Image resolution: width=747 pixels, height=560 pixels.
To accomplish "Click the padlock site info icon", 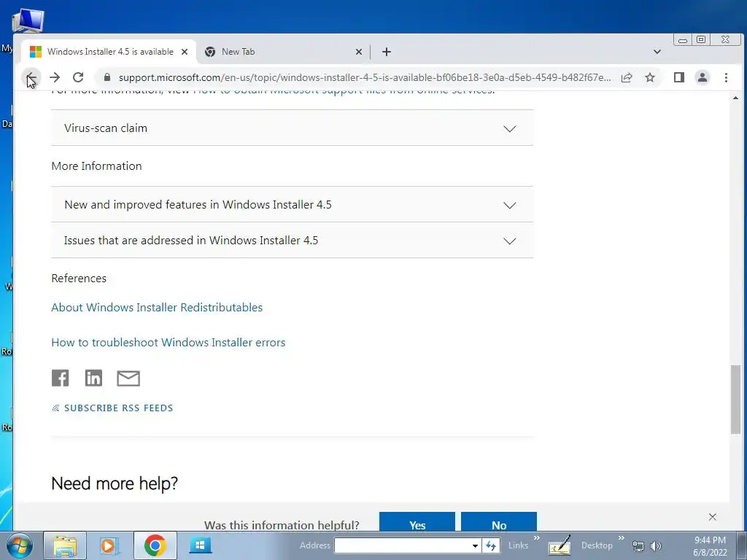I will (x=107, y=77).
